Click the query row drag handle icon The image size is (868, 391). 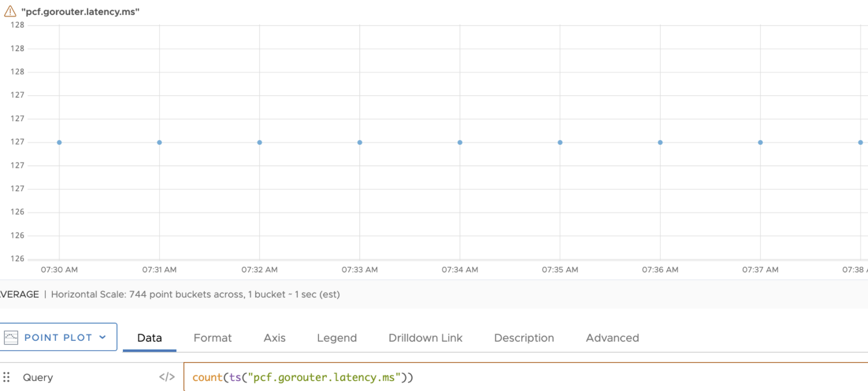[6, 377]
